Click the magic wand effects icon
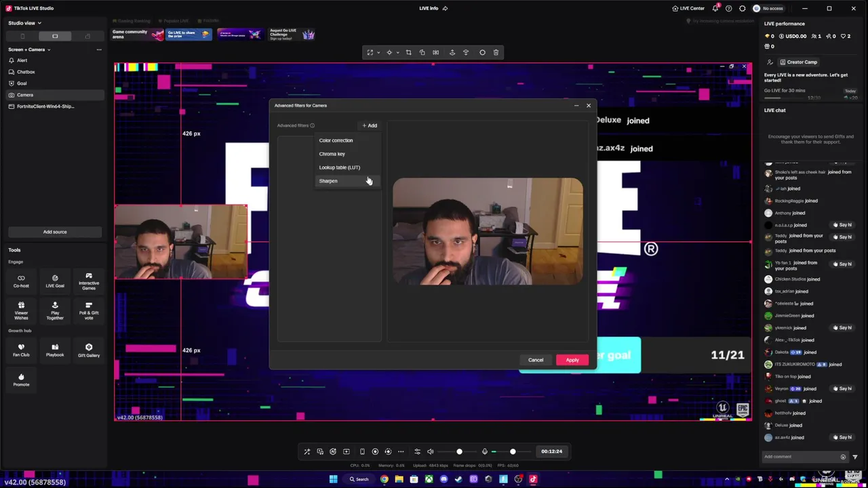Viewport: 868px width, 488px height. click(307, 451)
